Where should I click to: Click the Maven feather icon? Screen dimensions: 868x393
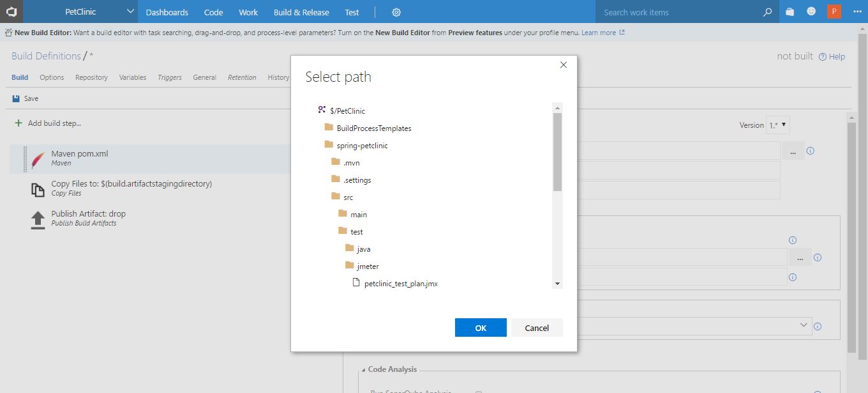(x=38, y=159)
